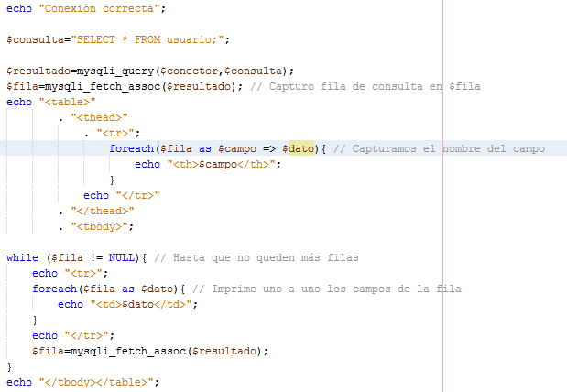The width and height of the screenshot is (567, 392).
Task: Click the NULL constant in the while condition
Action: 122,257
